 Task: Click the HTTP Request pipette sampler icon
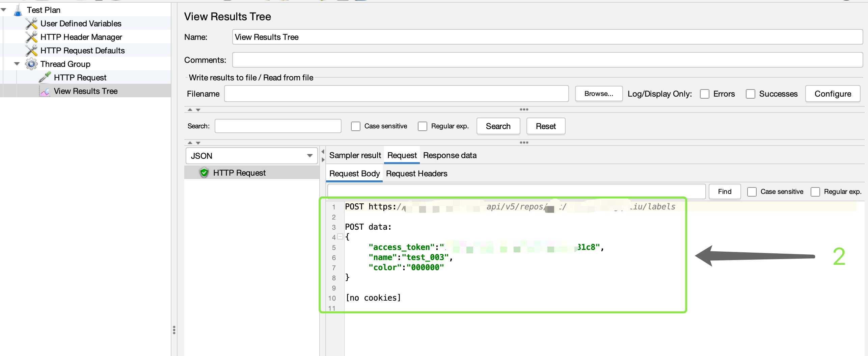tap(45, 77)
